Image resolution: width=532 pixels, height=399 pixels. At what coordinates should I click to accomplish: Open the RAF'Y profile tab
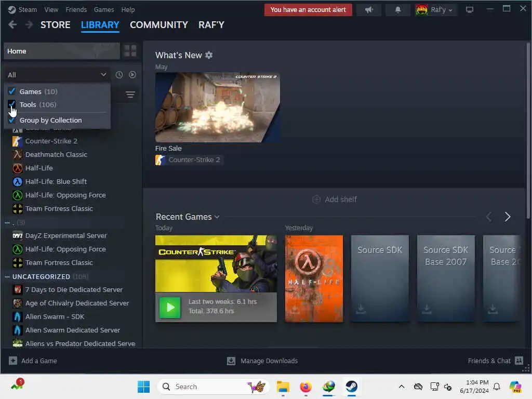coord(211,25)
